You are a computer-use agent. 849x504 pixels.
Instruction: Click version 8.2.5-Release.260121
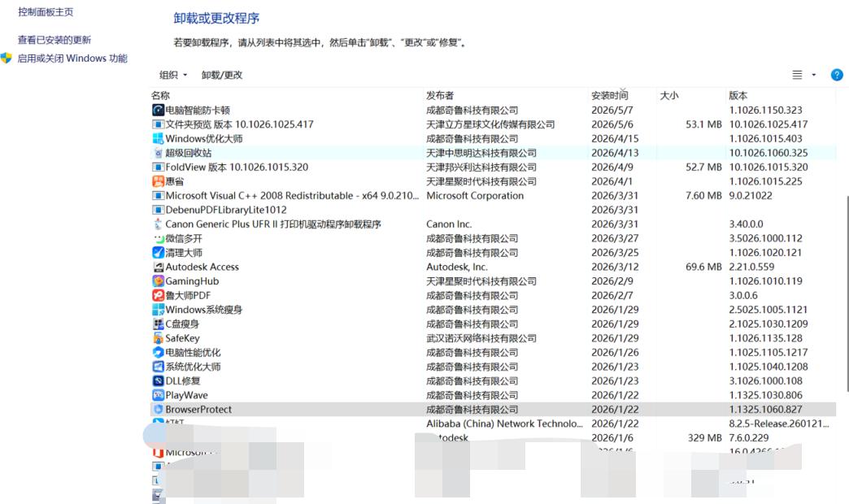pos(778,424)
